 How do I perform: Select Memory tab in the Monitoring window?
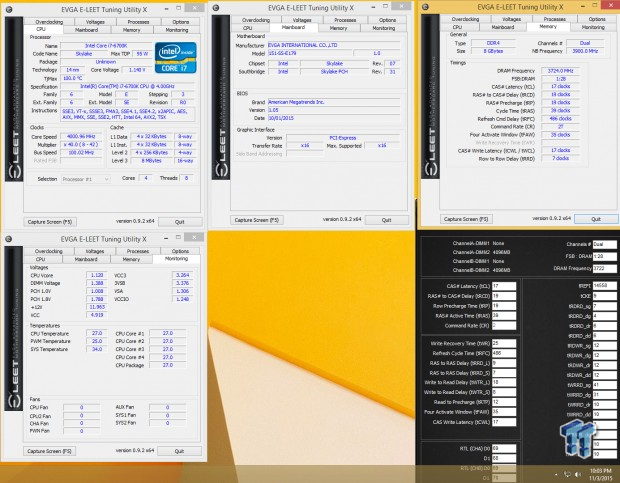(x=131, y=259)
